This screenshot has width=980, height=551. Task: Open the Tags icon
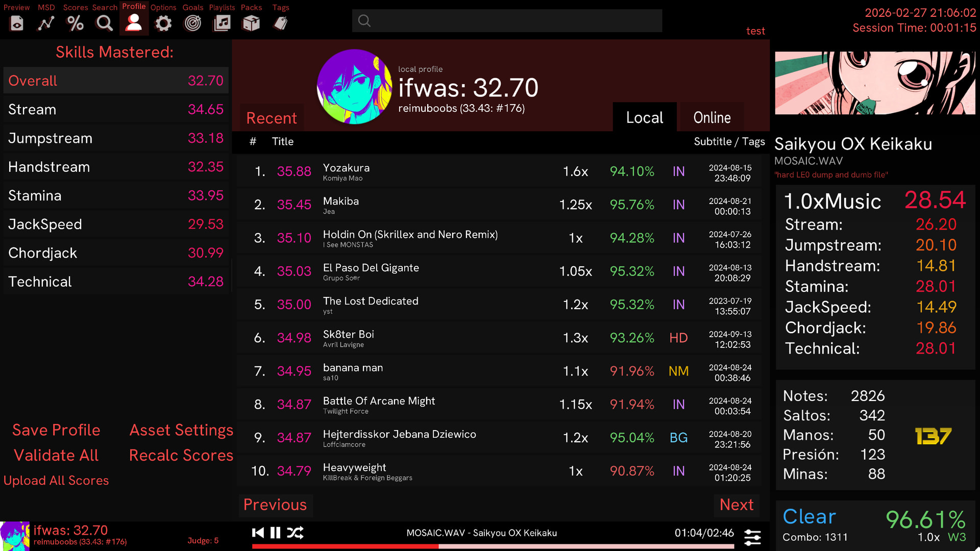[x=281, y=23]
